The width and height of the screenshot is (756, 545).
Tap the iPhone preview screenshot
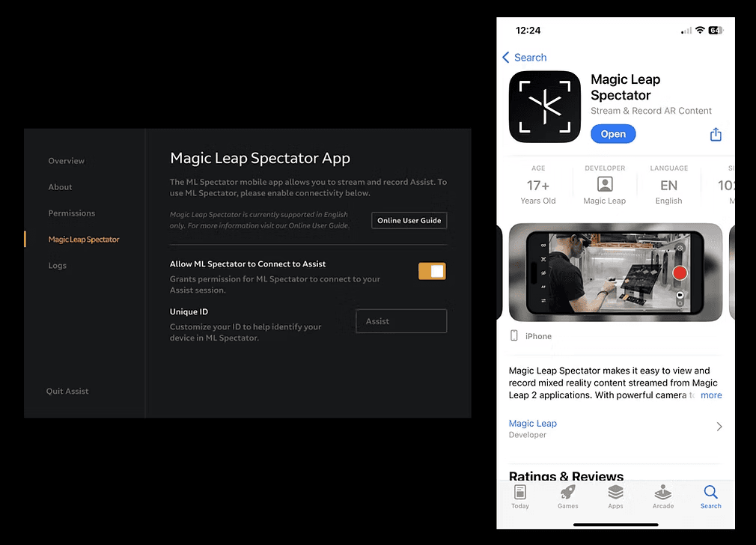pyautogui.click(x=616, y=272)
